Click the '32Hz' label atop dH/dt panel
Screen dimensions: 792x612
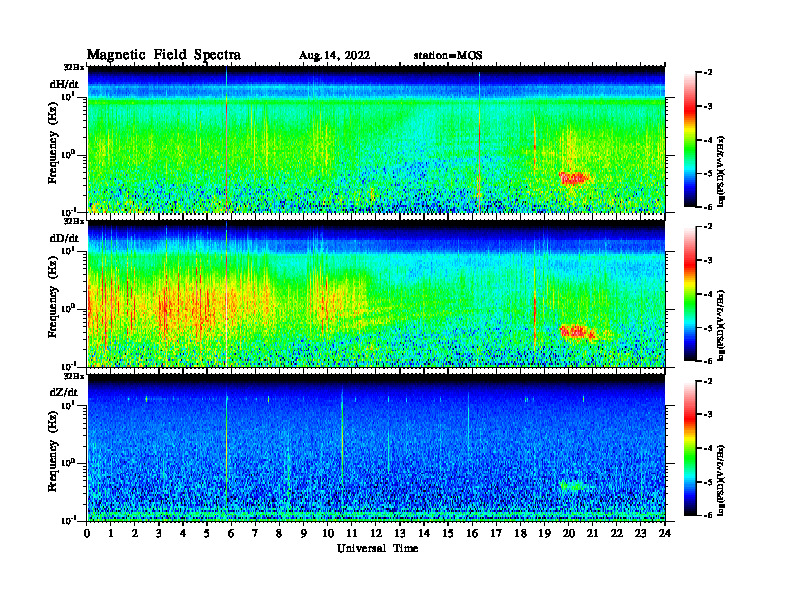pyautogui.click(x=74, y=67)
